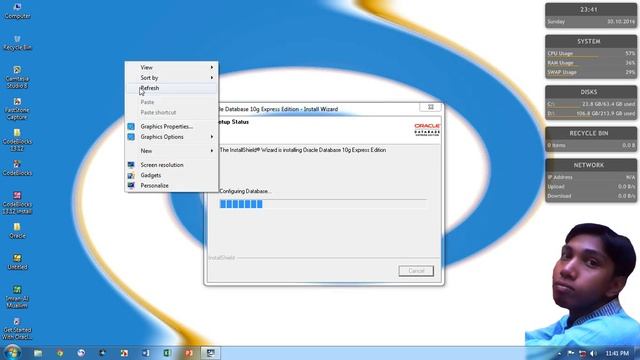Screen dimensions: 640x360
Task: Click the 23:41 clock gadget
Action: click(x=590, y=15)
